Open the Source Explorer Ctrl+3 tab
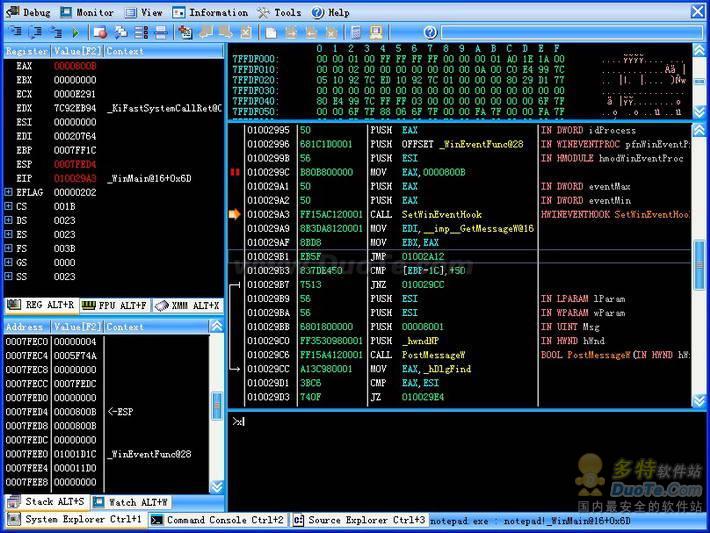The width and height of the screenshot is (710, 533). point(359,520)
